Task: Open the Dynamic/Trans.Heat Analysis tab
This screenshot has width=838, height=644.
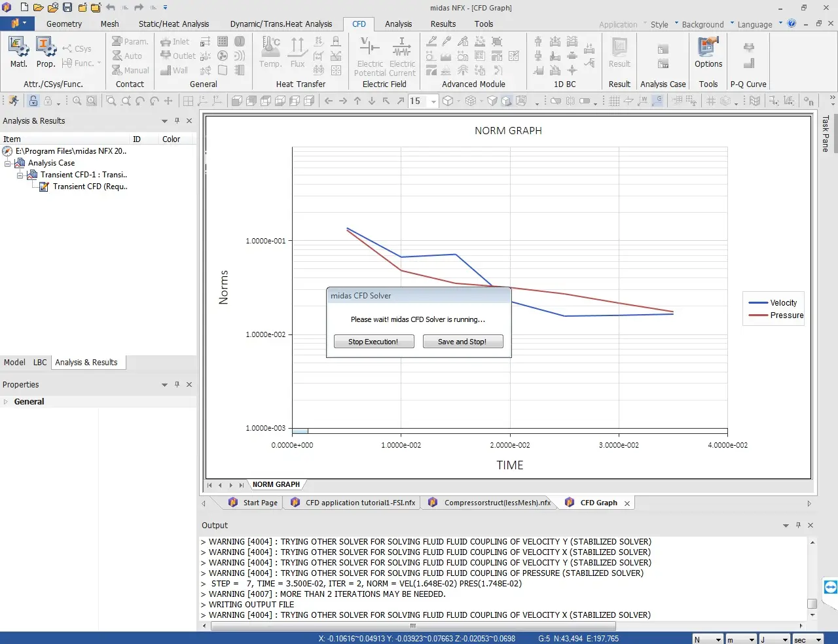Action: tap(281, 24)
